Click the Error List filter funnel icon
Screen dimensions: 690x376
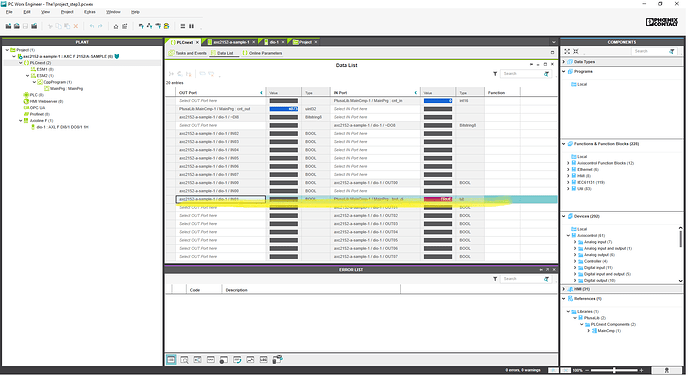tap(495, 279)
